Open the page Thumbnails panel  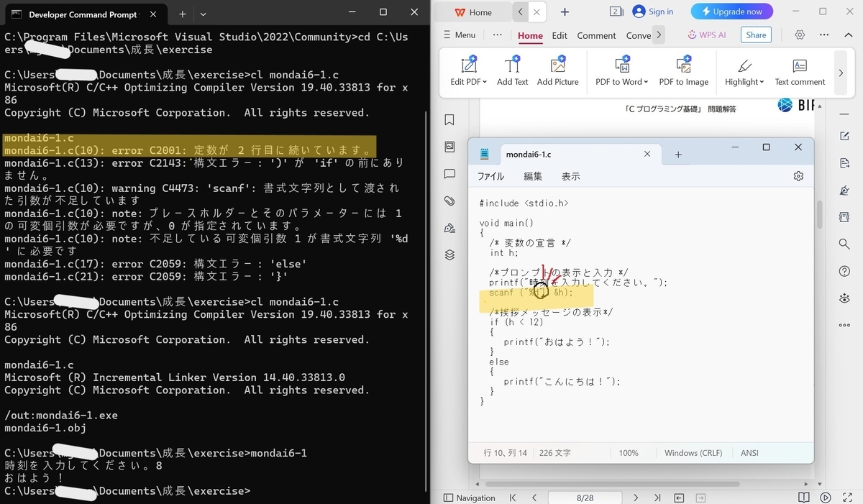[x=449, y=147]
